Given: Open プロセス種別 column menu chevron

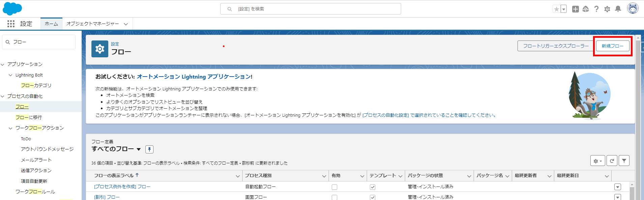Looking at the screenshot, I should pyautogui.click(x=324, y=176).
